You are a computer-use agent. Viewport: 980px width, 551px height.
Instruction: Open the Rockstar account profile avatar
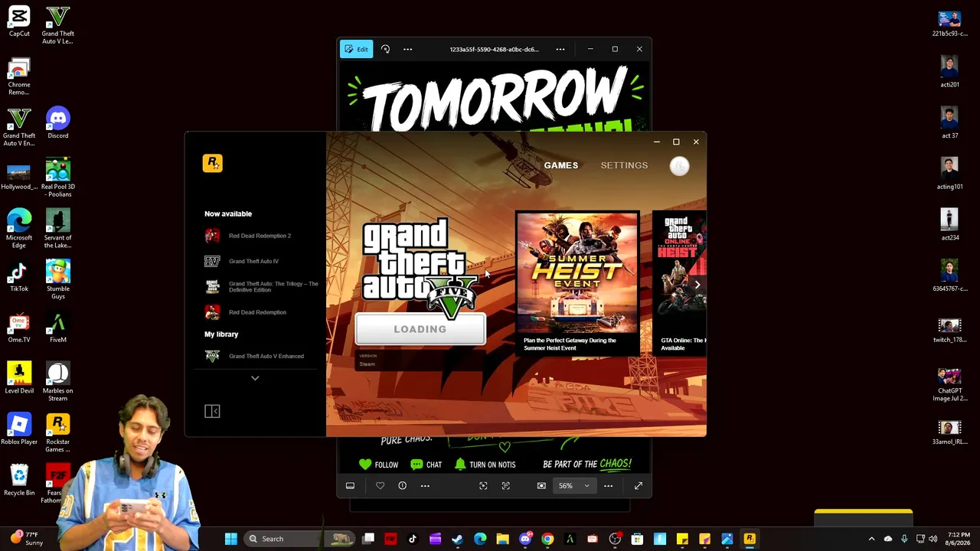coord(679,166)
